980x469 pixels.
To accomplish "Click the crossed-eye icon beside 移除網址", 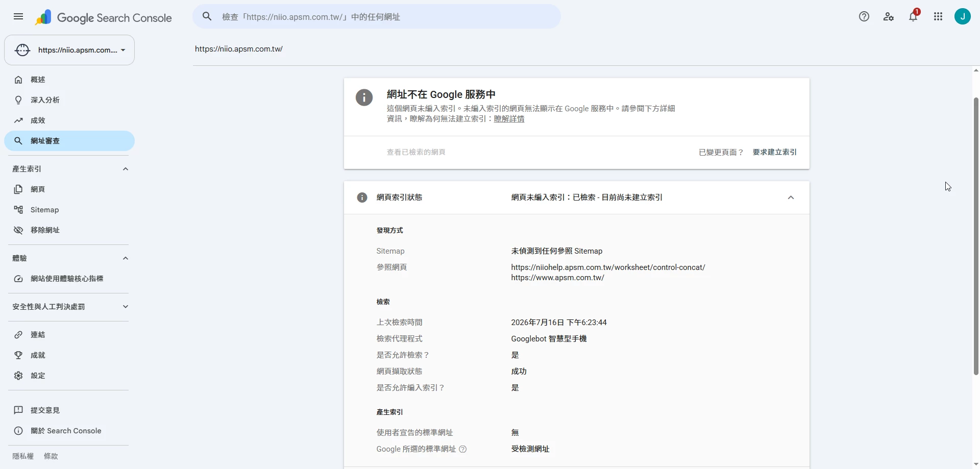I will click(18, 230).
